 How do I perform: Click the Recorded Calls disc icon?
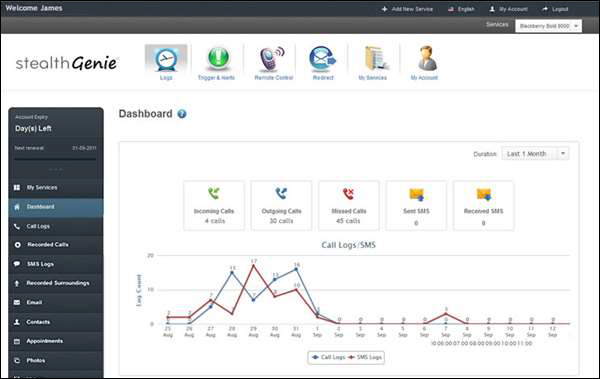coord(17,245)
